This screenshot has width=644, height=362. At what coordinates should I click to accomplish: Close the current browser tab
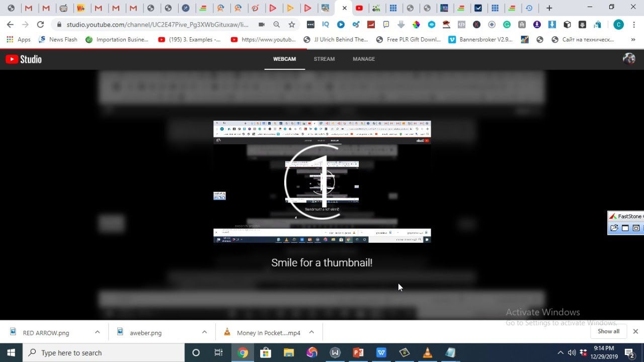point(344,8)
